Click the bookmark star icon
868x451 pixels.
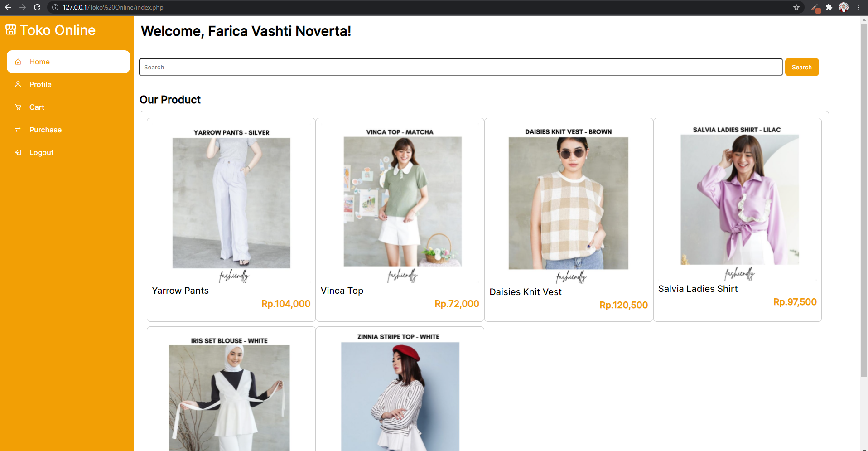796,7
